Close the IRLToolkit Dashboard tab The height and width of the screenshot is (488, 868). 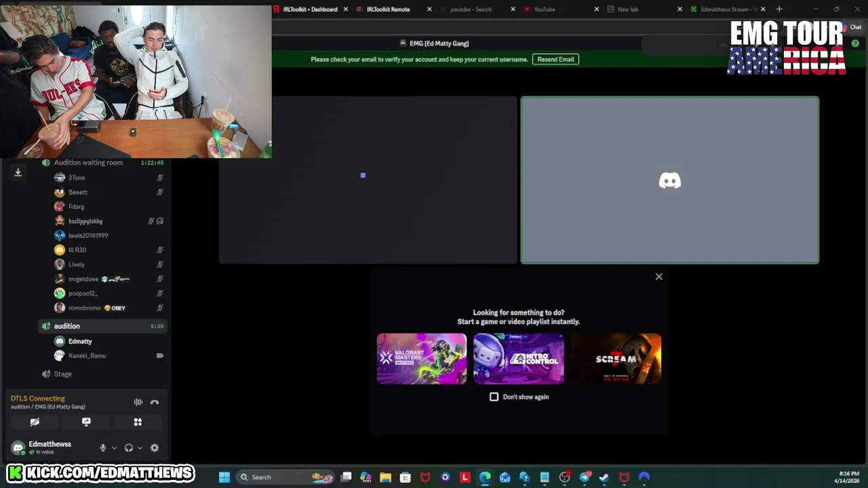tap(346, 9)
